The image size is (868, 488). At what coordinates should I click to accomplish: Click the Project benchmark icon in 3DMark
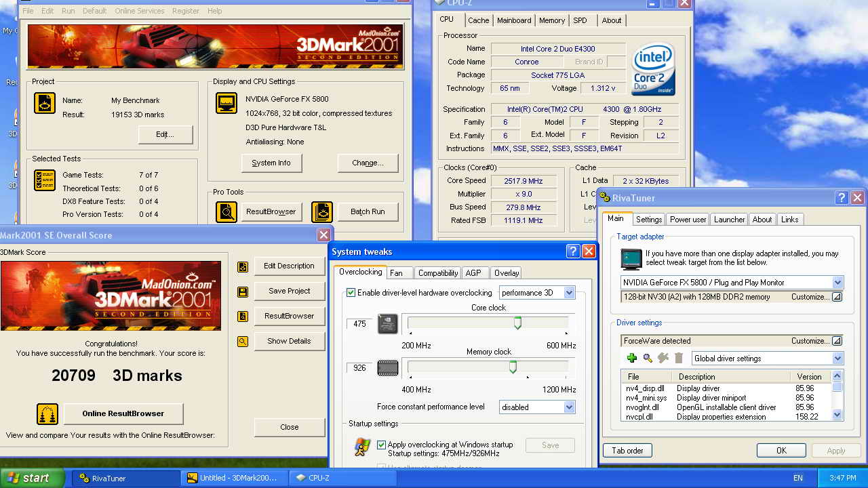(45, 103)
